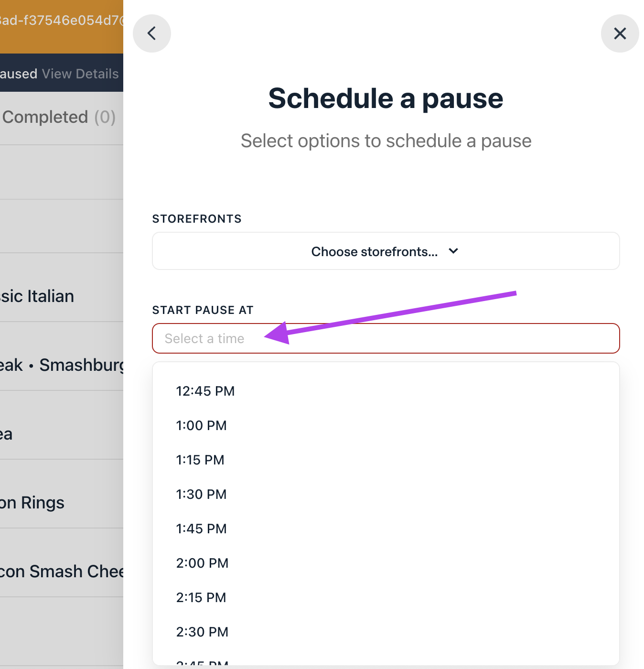Expand storefronts list via chevron arrow
Image resolution: width=644 pixels, height=669 pixels.
tap(453, 251)
